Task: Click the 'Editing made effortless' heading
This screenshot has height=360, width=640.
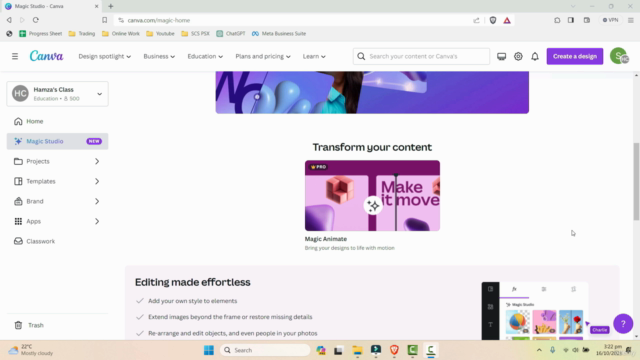Action: tap(193, 282)
